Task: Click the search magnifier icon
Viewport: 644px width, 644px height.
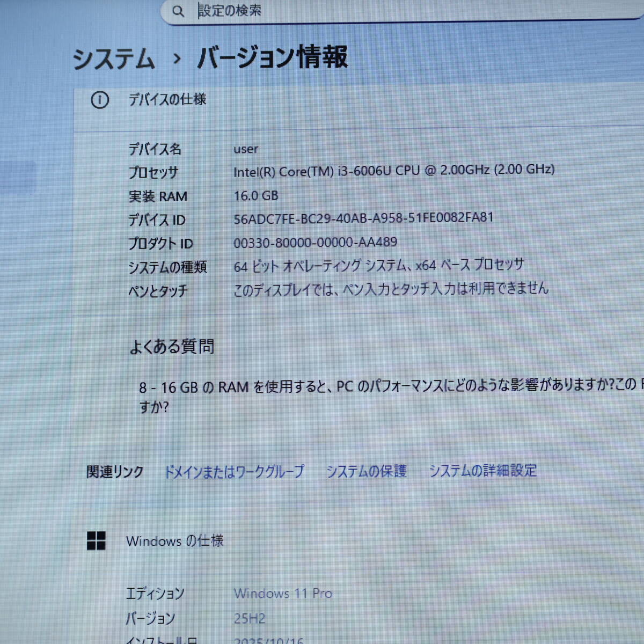Action: [x=178, y=11]
